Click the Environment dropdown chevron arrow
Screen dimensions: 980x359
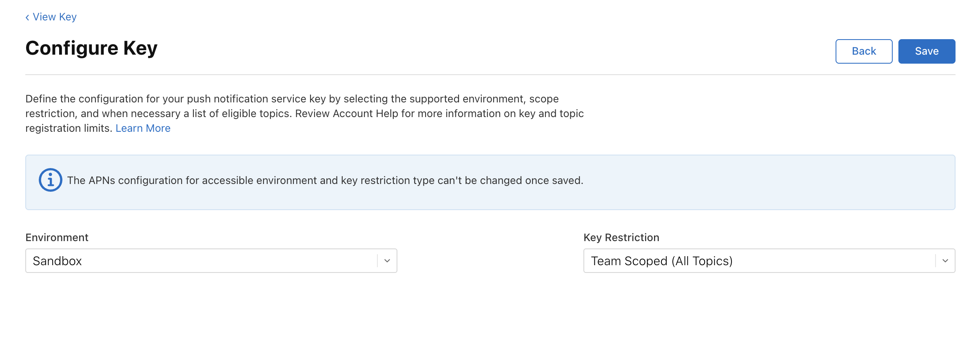(387, 261)
